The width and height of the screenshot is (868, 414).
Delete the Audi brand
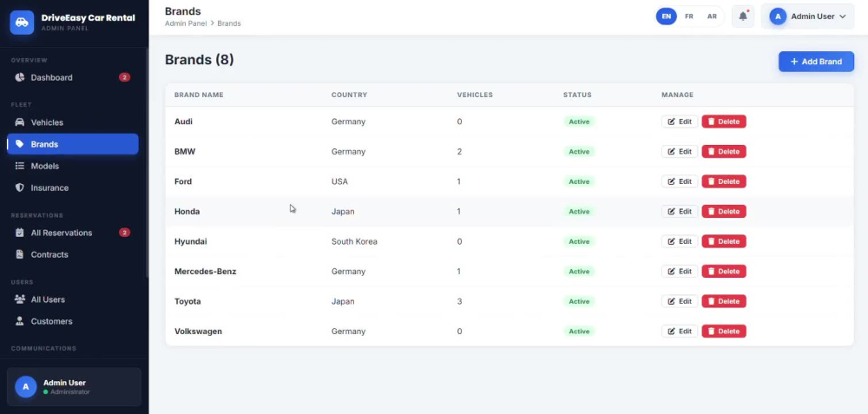(x=724, y=122)
